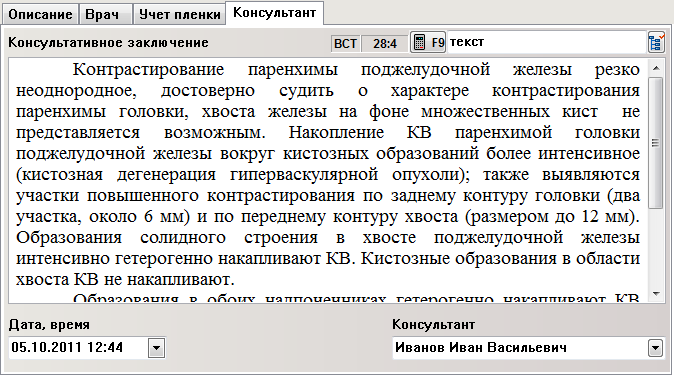Click the Дата, время label
The width and height of the screenshot is (674, 376).
[x=49, y=324]
